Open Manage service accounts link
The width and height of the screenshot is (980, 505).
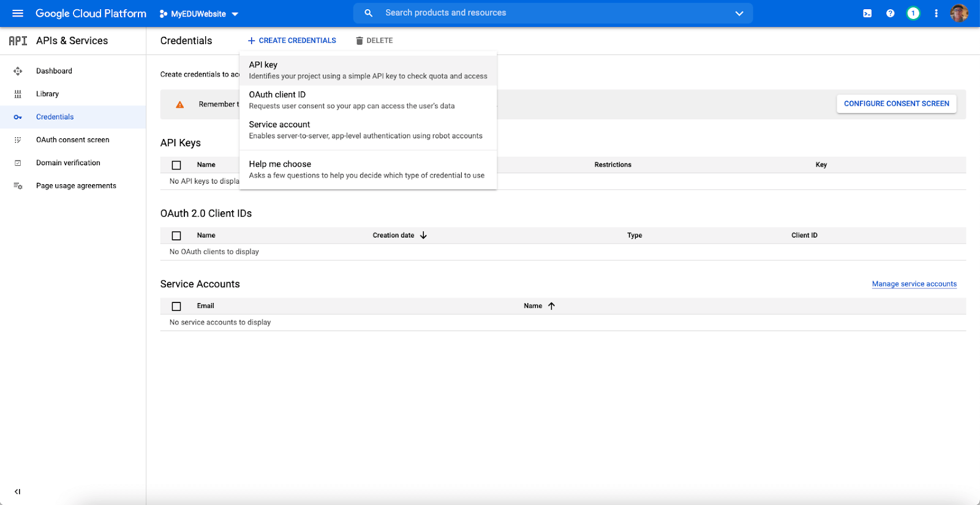point(914,284)
